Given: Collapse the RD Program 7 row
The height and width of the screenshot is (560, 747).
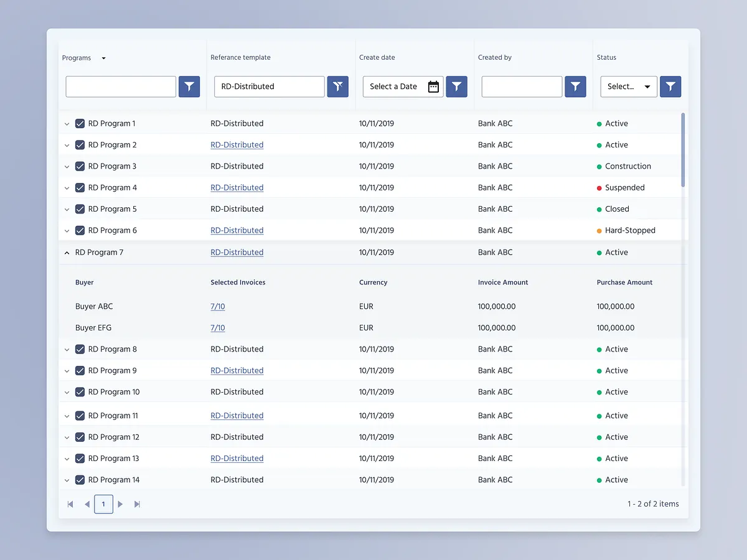Looking at the screenshot, I should (x=67, y=253).
